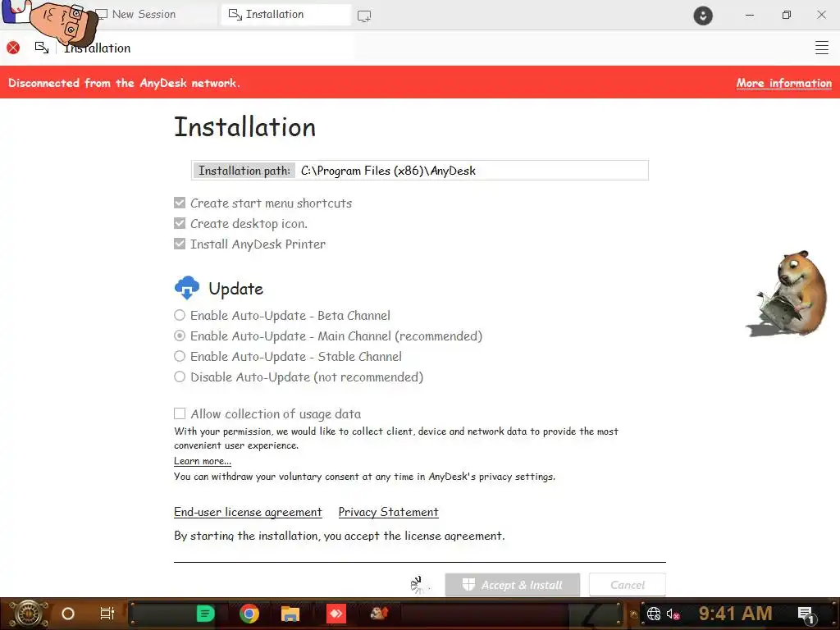Toggle Install AnyDesk Printer checkbox
840x630 pixels.
[180, 244]
